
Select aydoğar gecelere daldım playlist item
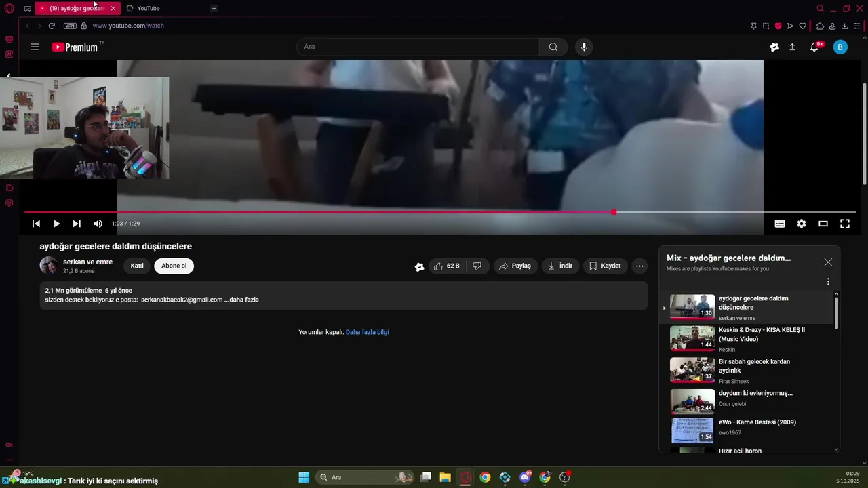point(746,307)
